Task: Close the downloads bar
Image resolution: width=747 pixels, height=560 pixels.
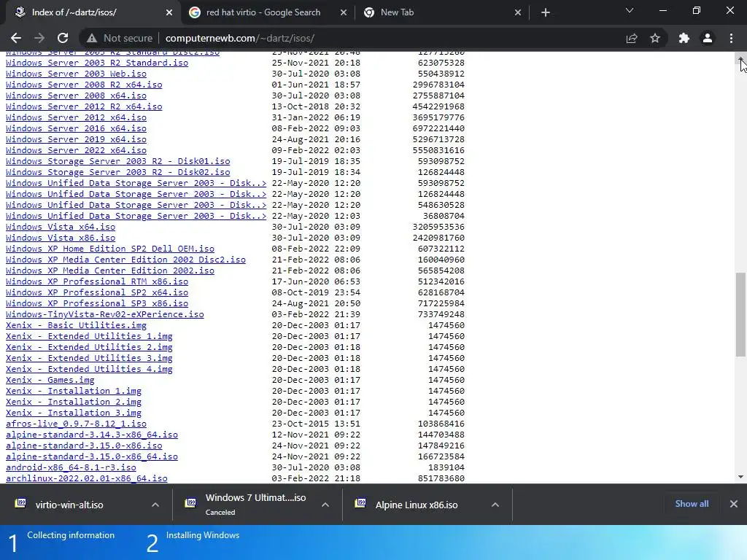Action: (x=734, y=504)
